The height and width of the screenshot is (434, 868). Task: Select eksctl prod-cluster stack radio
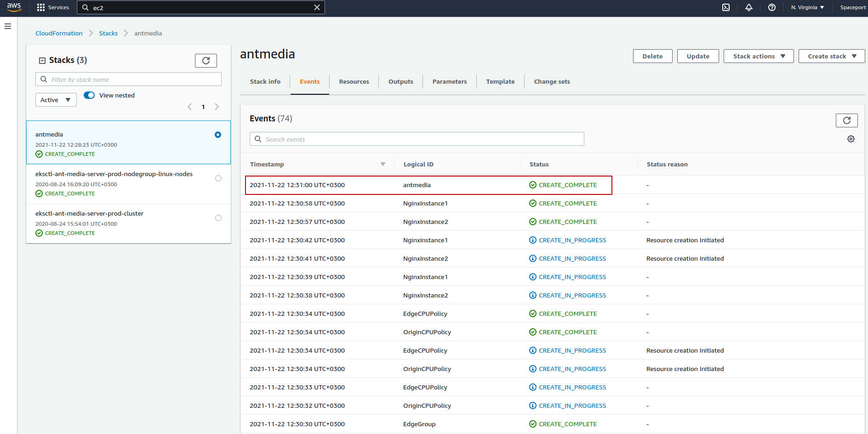pyautogui.click(x=218, y=218)
